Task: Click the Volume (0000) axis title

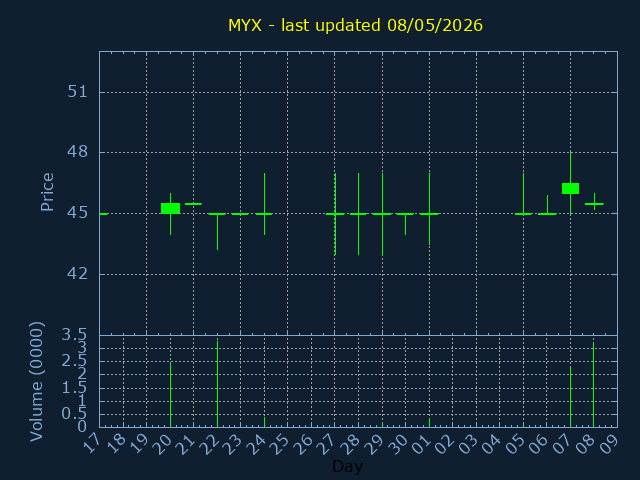Action: pos(36,381)
